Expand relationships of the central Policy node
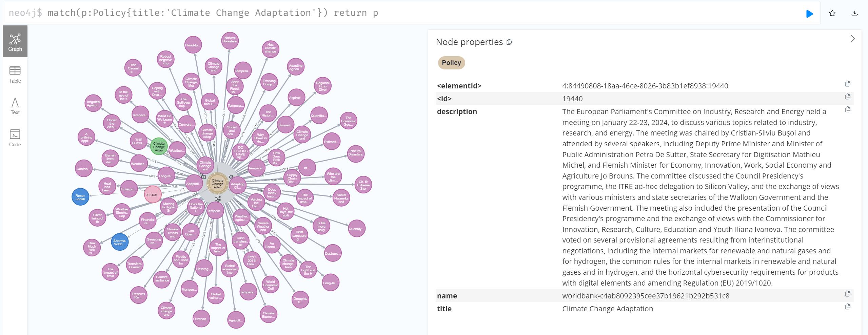 coord(218,199)
